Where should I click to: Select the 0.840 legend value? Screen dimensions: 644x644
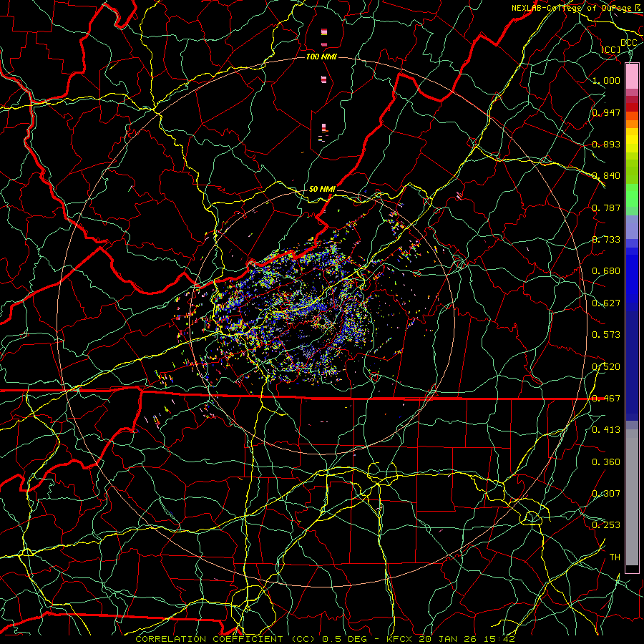click(606, 176)
